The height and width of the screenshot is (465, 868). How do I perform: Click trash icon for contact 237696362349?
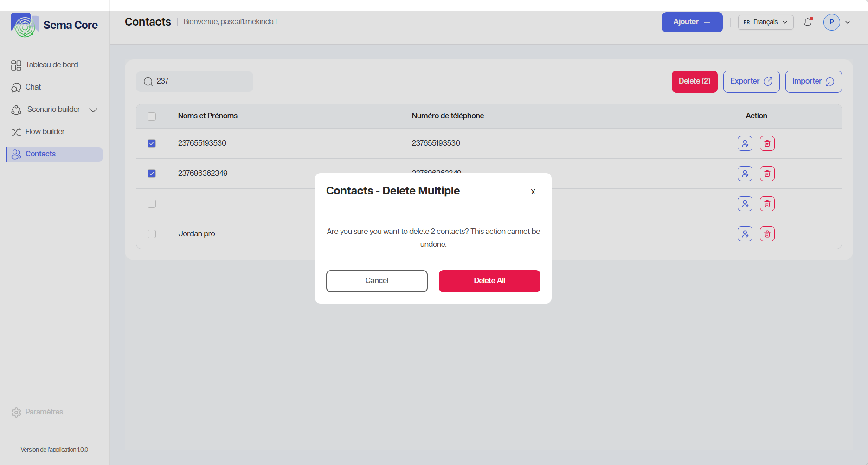767,174
